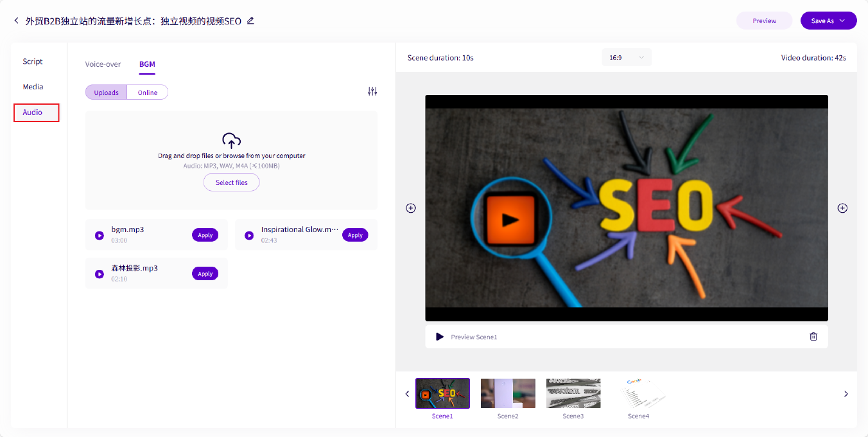Viewport: 868px width, 437px height.
Task: Click the bgm.mp3 file name
Action: (x=128, y=229)
